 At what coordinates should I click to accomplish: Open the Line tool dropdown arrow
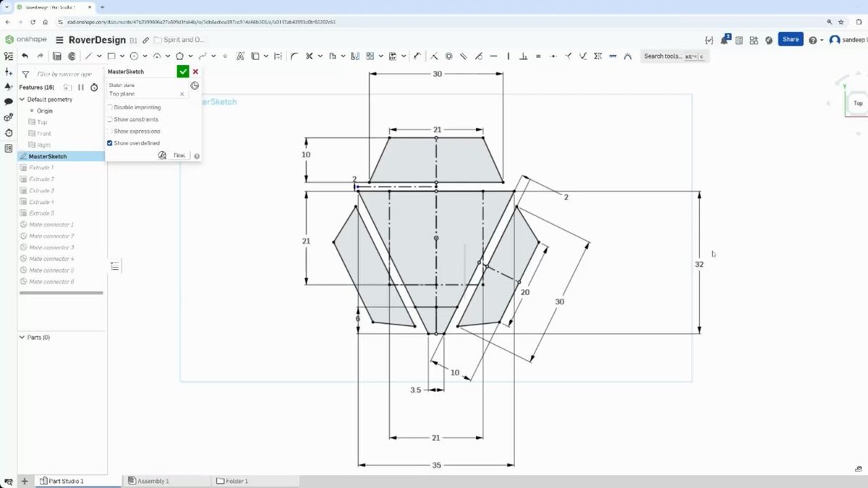(100, 56)
